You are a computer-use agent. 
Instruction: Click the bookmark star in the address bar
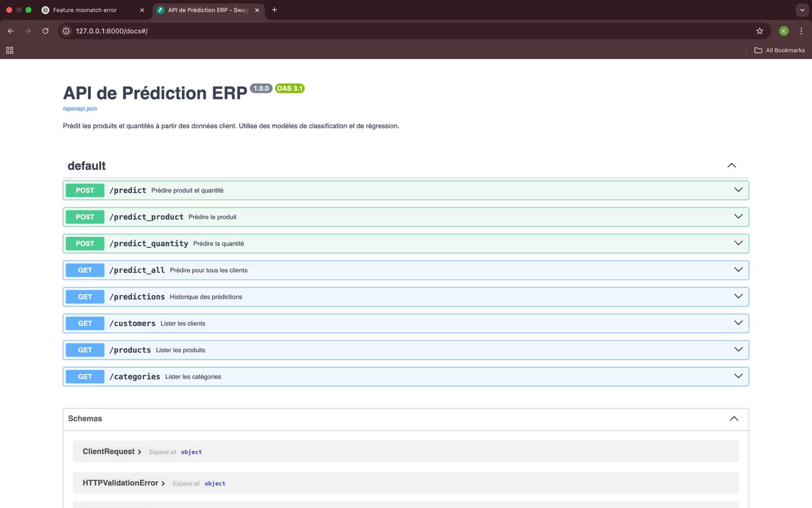[x=760, y=31]
